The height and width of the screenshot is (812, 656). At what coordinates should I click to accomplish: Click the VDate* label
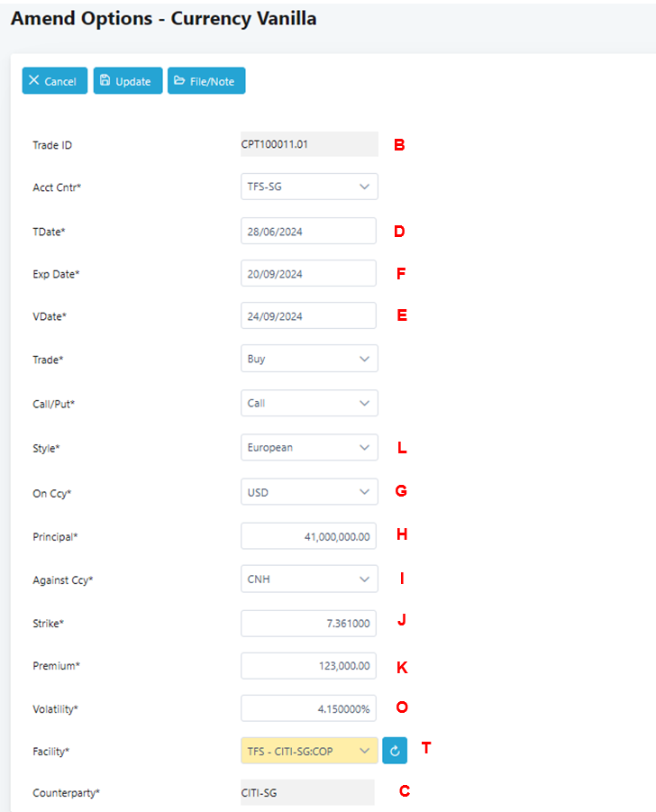click(x=50, y=317)
